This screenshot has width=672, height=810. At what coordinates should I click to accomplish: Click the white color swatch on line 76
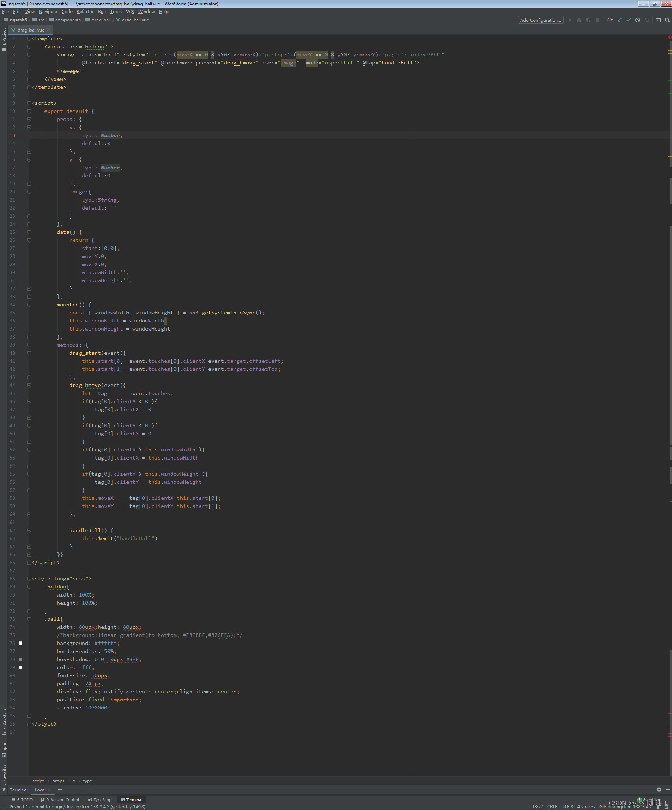coord(20,643)
